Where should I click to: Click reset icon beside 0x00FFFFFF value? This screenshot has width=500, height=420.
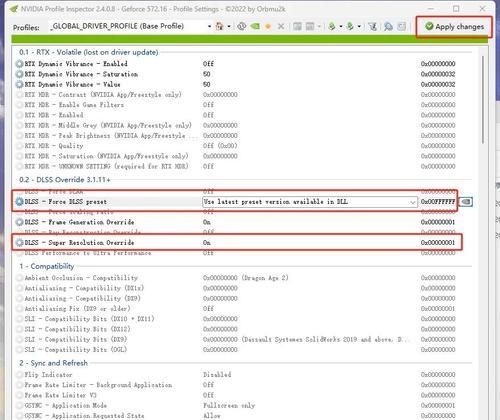pos(465,202)
